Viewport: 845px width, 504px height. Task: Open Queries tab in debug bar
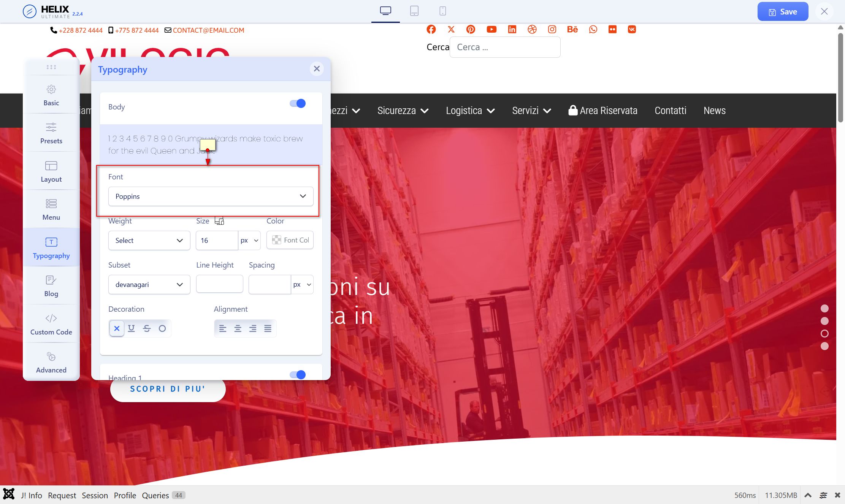[x=155, y=495]
